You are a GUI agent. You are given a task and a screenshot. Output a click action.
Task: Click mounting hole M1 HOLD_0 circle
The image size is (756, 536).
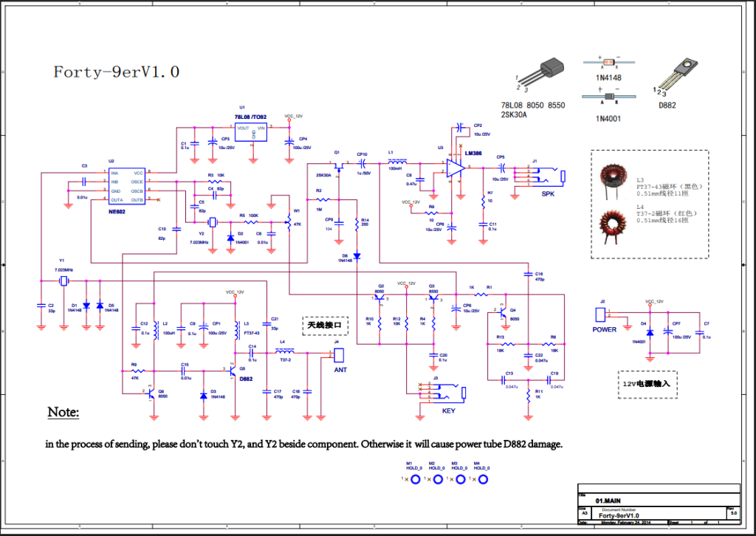(x=415, y=480)
